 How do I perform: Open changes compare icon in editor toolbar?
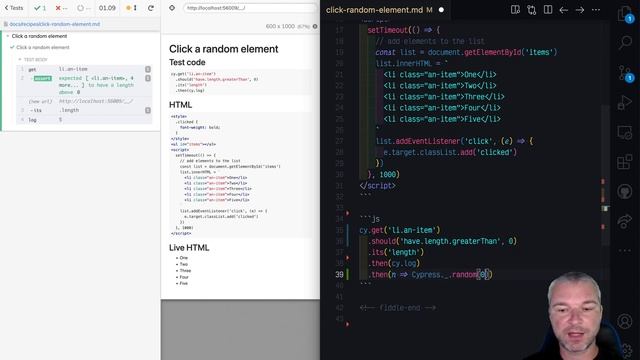point(531,10)
